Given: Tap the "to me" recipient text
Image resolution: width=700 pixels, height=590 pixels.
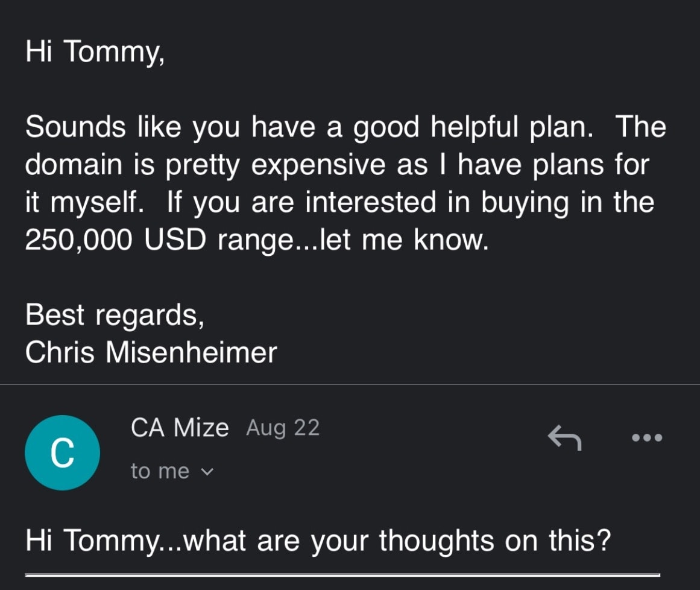Looking at the screenshot, I should [160, 471].
